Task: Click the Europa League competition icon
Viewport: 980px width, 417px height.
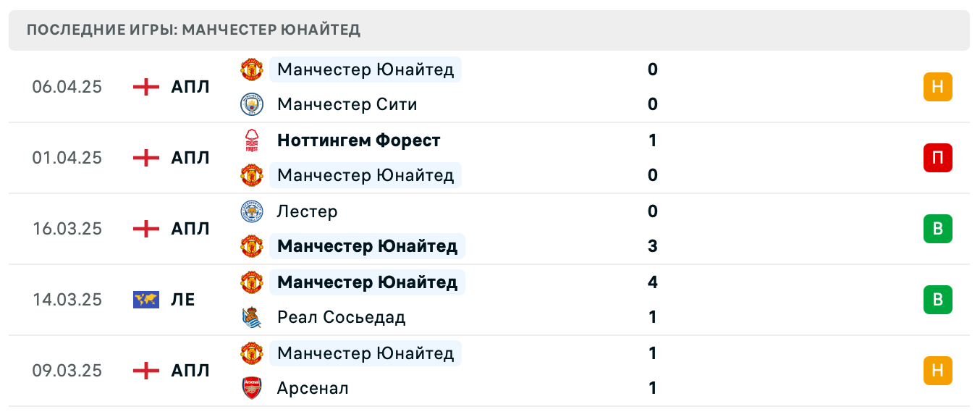Action: [x=146, y=300]
